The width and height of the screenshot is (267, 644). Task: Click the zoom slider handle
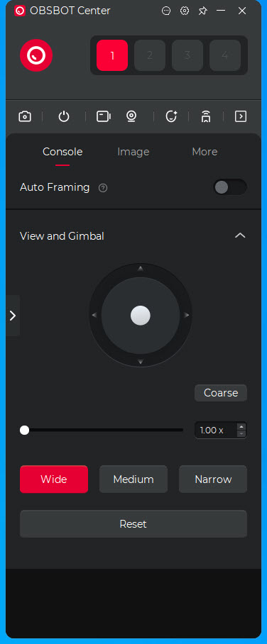click(x=25, y=430)
